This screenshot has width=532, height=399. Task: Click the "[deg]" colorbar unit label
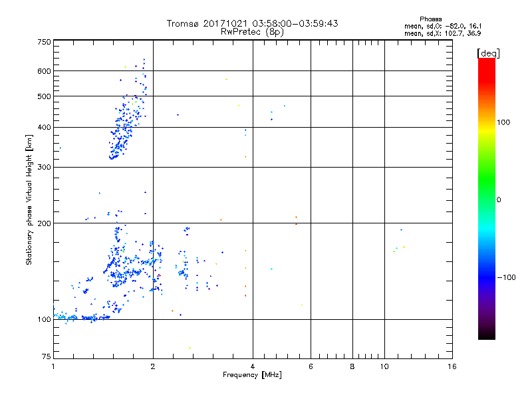pyautogui.click(x=488, y=54)
